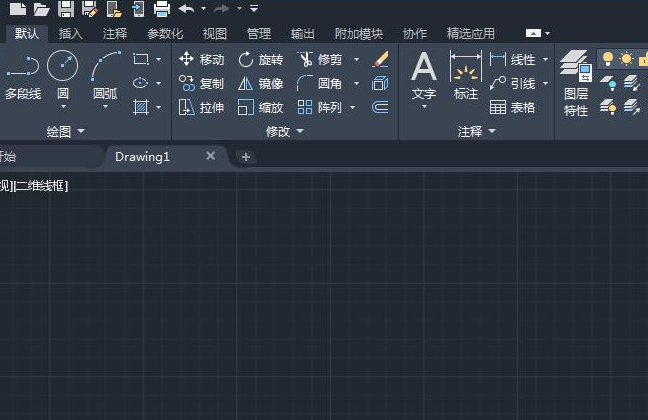Switch to the 插入 (Insert) ribbon tab
The height and width of the screenshot is (420, 648).
[71, 33]
